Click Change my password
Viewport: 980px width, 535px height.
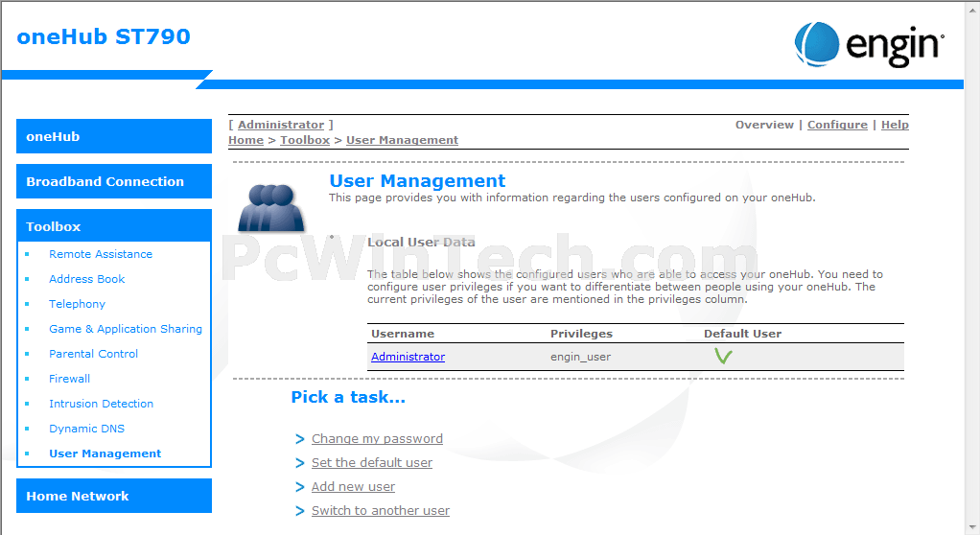[x=377, y=439]
